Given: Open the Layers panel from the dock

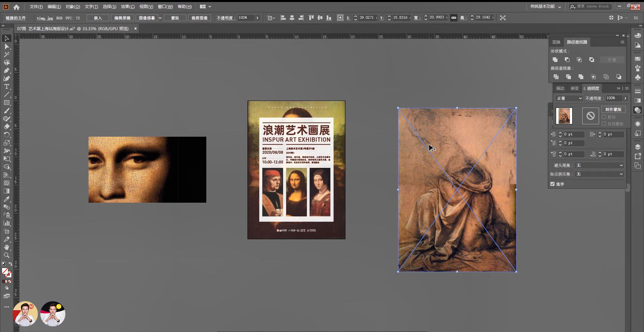Looking at the screenshot, I should pyautogui.click(x=638, y=147).
